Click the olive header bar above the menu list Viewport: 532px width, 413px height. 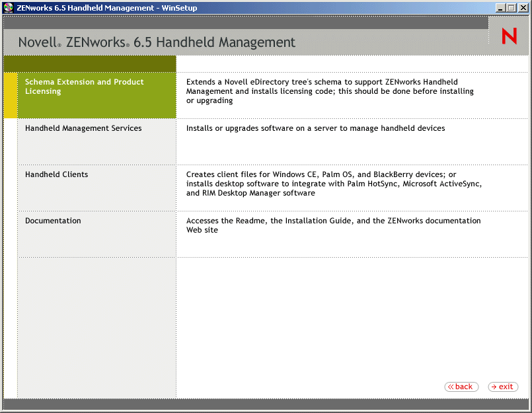(x=89, y=63)
